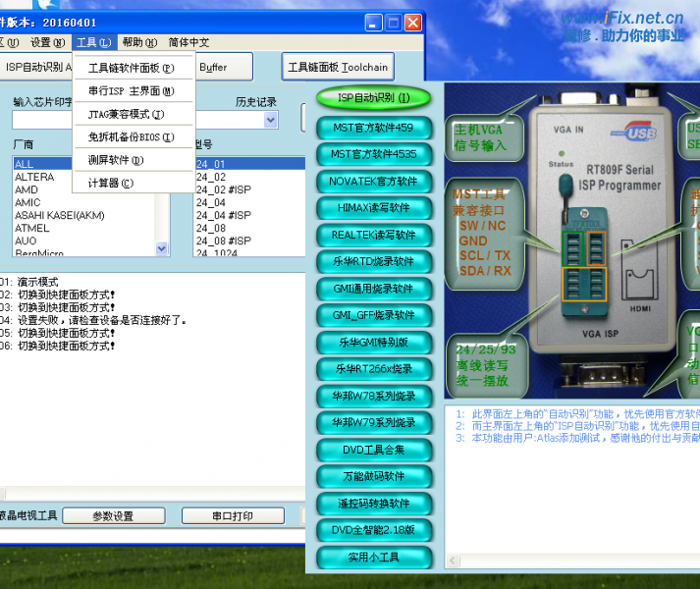Expand the 历史记录 dropdown
The width and height of the screenshot is (700, 589).
point(271,120)
